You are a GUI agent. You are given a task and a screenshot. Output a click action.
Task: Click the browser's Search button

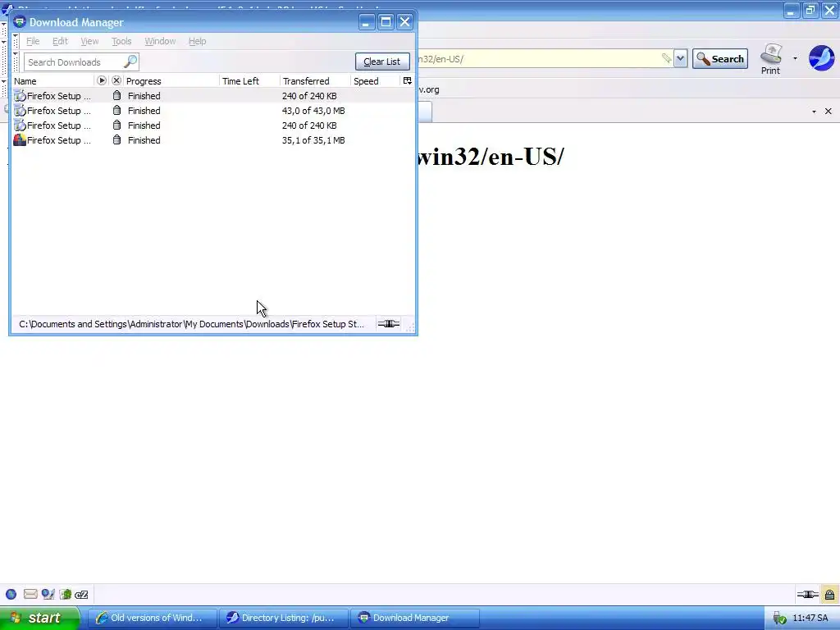coord(720,59)
